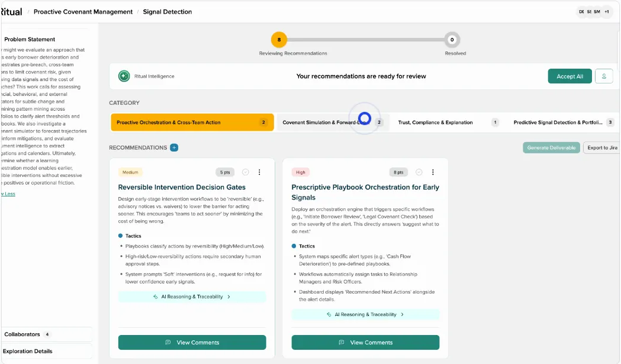Open the three-dot menu on Reversible Intervention Decision Gates
The image size is (621, 364).
[x=259, y=172]
